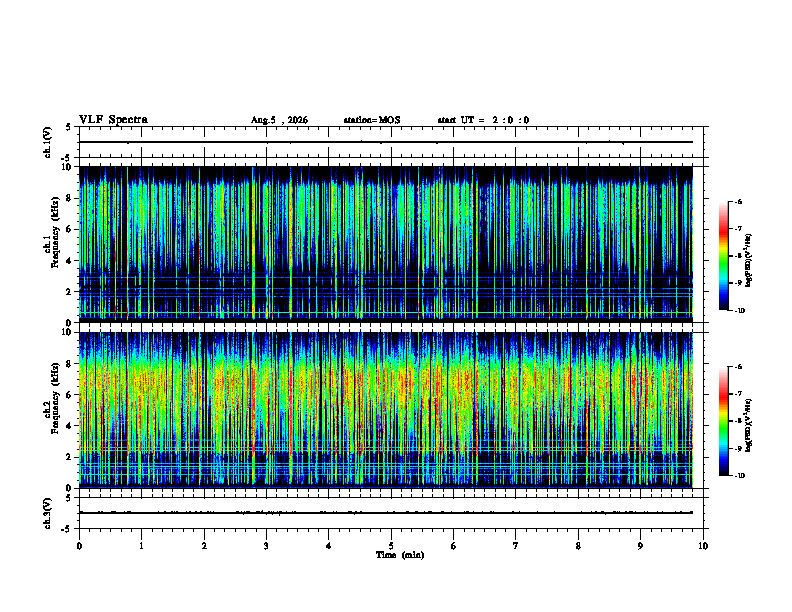Screen dimensions: 792x612
Task: Click the VLF Spectra title text
Action: pyautogui.click(x=113, y=120)
